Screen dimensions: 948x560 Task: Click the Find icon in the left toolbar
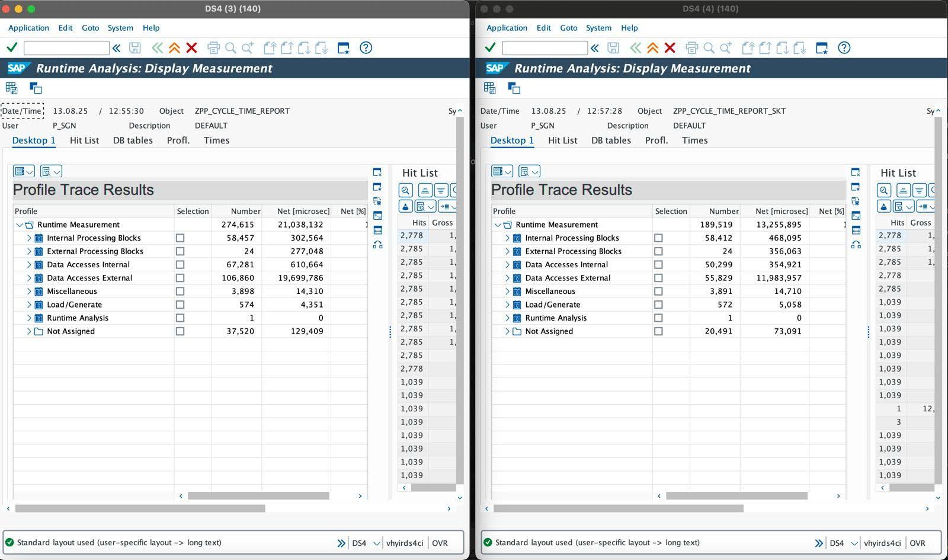point(231,48)
